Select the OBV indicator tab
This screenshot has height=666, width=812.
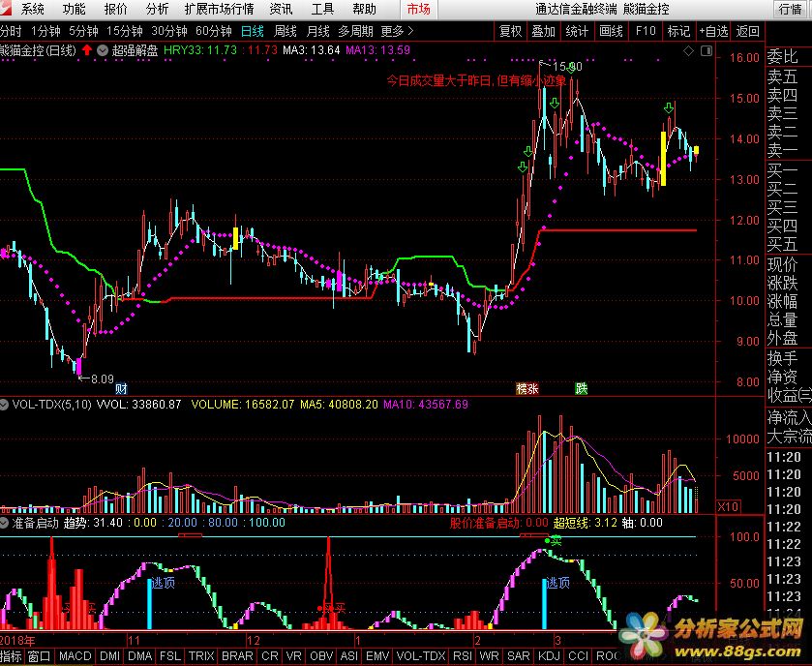pyautogui.click(x=321, y=656)
